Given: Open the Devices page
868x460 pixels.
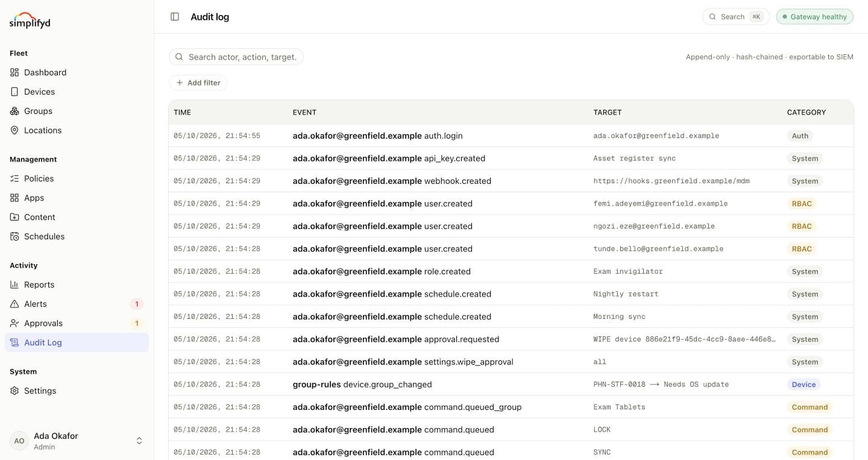Looking at the screenshot, I should tap(77, 92).
